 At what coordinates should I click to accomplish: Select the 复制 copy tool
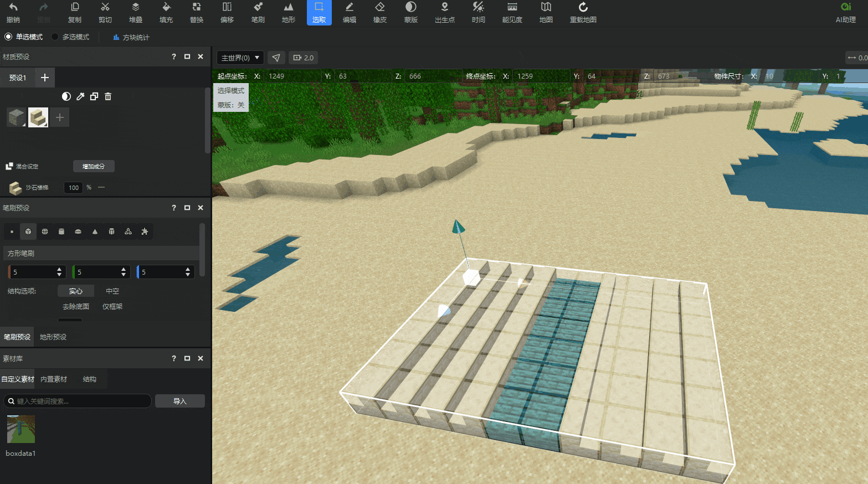tap(75, 13)
